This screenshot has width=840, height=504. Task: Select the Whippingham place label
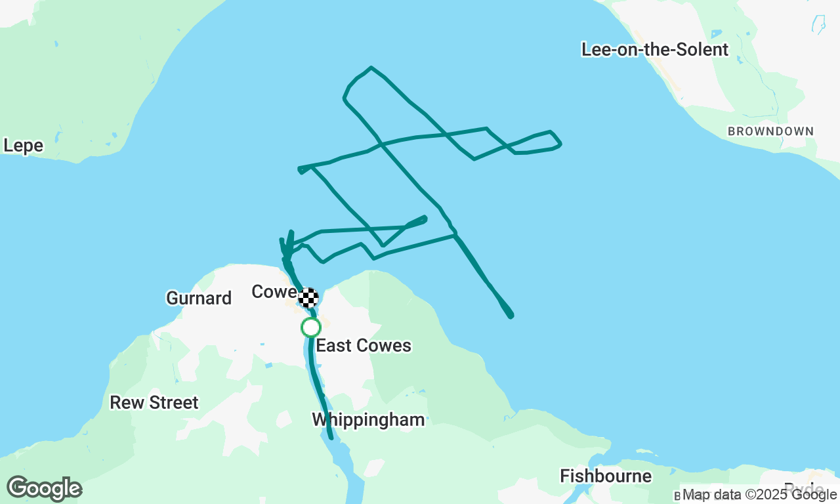368,420
